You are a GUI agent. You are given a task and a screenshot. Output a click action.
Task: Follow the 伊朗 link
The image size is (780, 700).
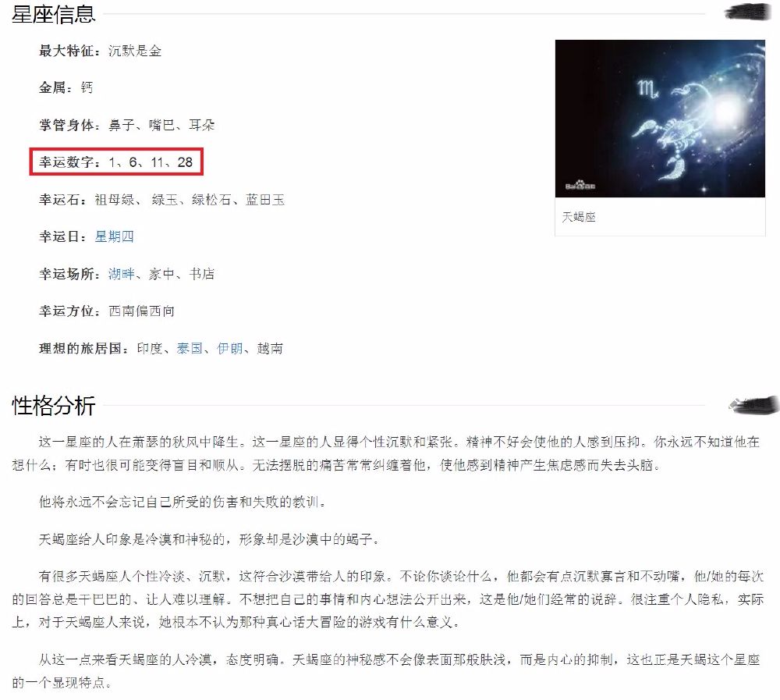tap(230, 349)
